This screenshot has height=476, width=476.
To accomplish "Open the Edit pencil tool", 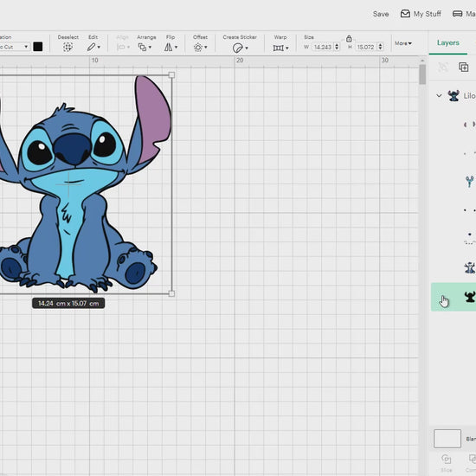I will [x=91, y=47].
